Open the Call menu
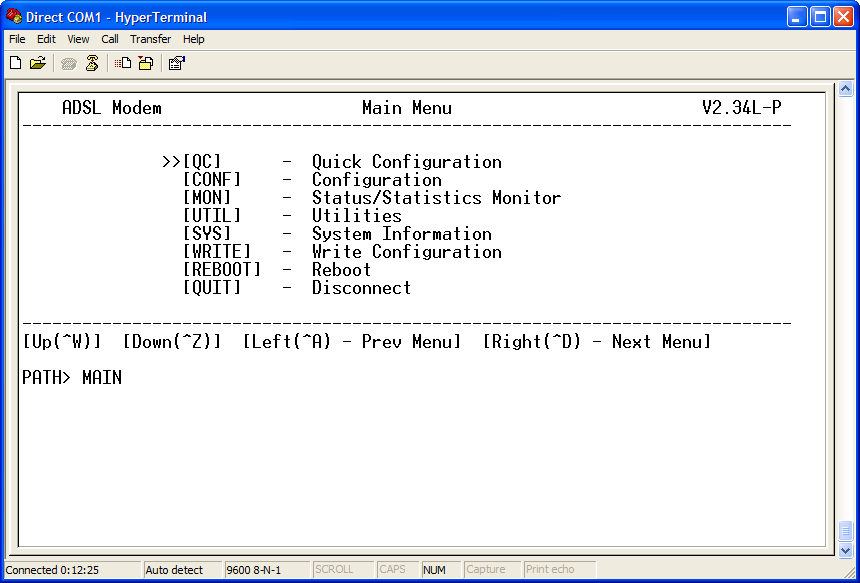Viewport: 860px width, 583px height. tap(110, 39)
